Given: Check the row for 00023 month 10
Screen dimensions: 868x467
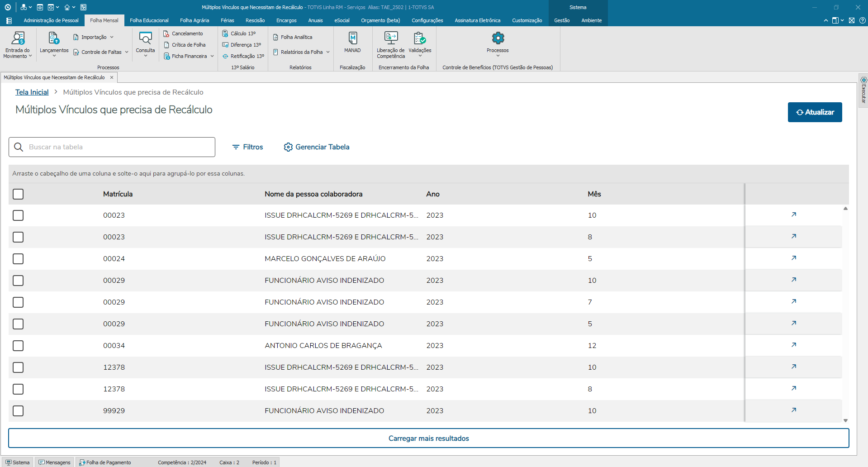Looking at the screenshot, I should coord(18,215).
